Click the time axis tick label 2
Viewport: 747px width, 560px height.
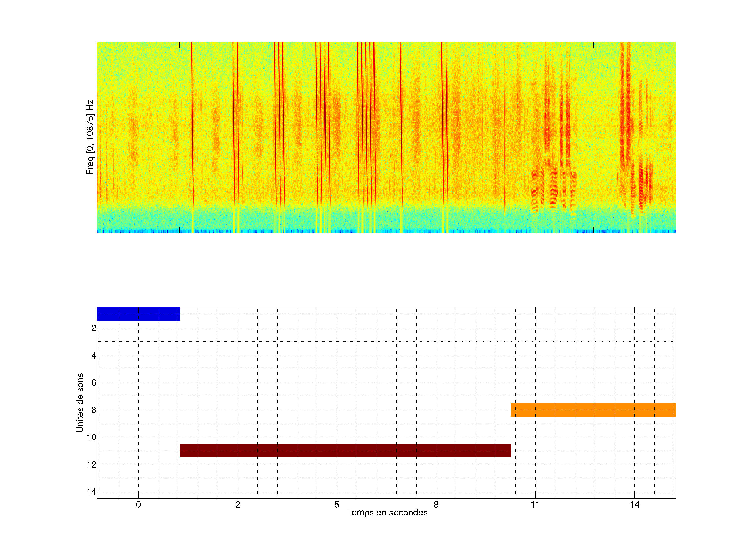click(237, 505)
